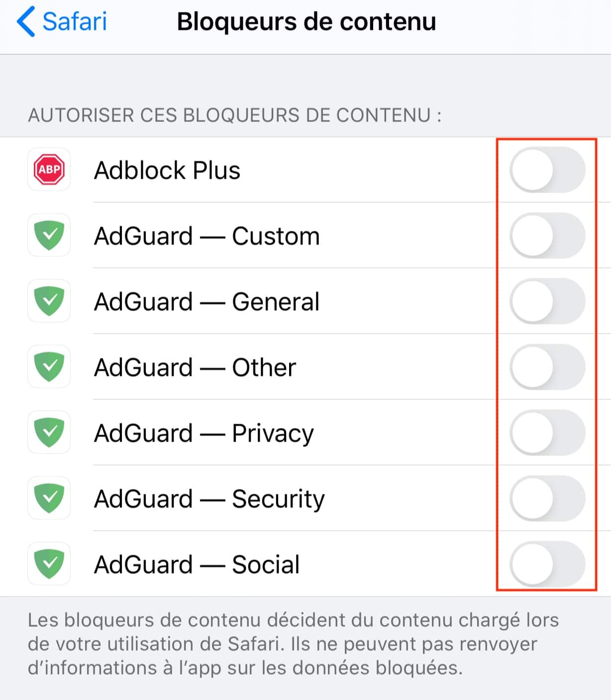Viewport: 611px width, 700px height.
Task: Enable the Adblock Plus toggle
Action: [547, 170]
